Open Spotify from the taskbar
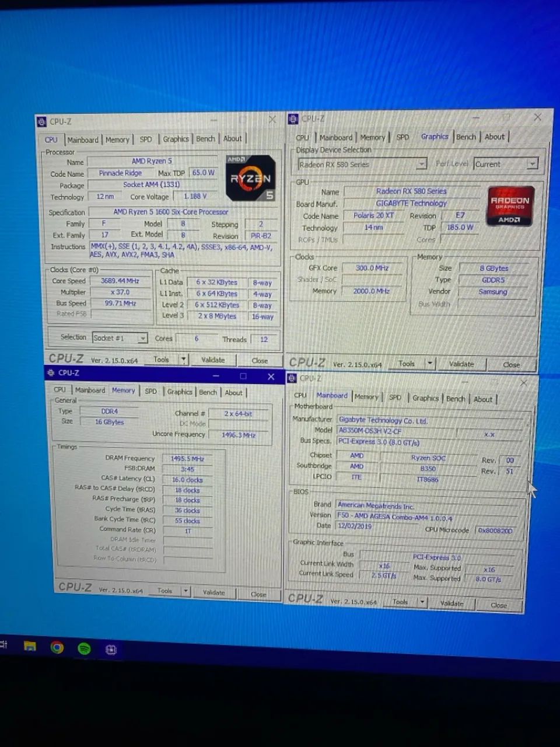560x747 pixels. pyautogui.click(x=84, y=648)
